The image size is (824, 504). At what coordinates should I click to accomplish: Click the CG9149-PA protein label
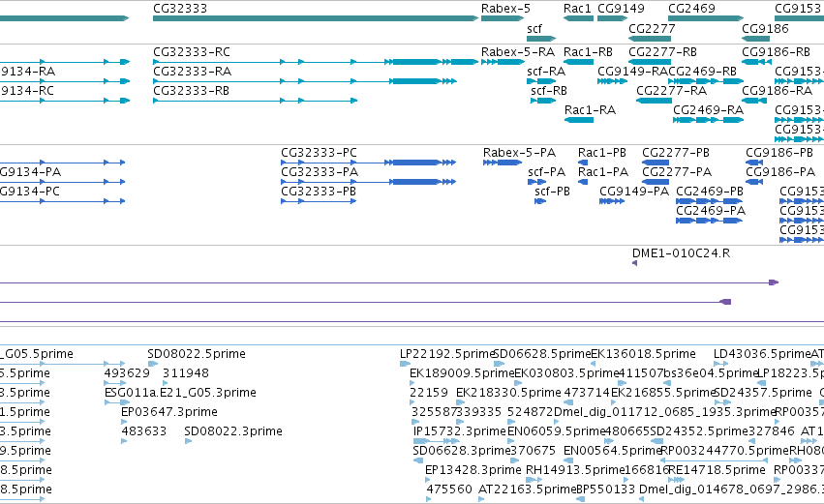pos(634,193)
